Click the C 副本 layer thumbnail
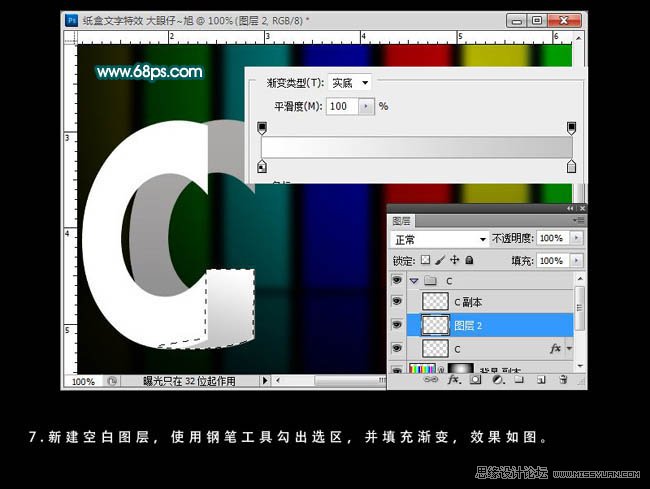650x489 pixels. tap(435, 301)
